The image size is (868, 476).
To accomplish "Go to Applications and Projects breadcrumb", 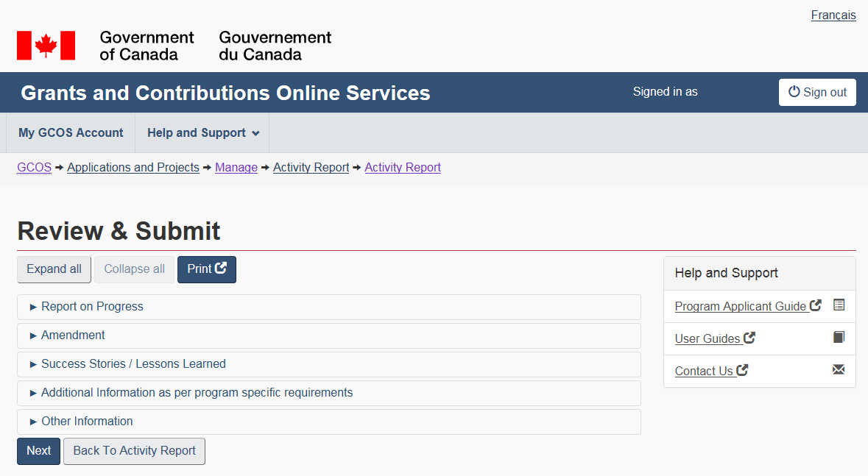I will (x=133, y=168).
